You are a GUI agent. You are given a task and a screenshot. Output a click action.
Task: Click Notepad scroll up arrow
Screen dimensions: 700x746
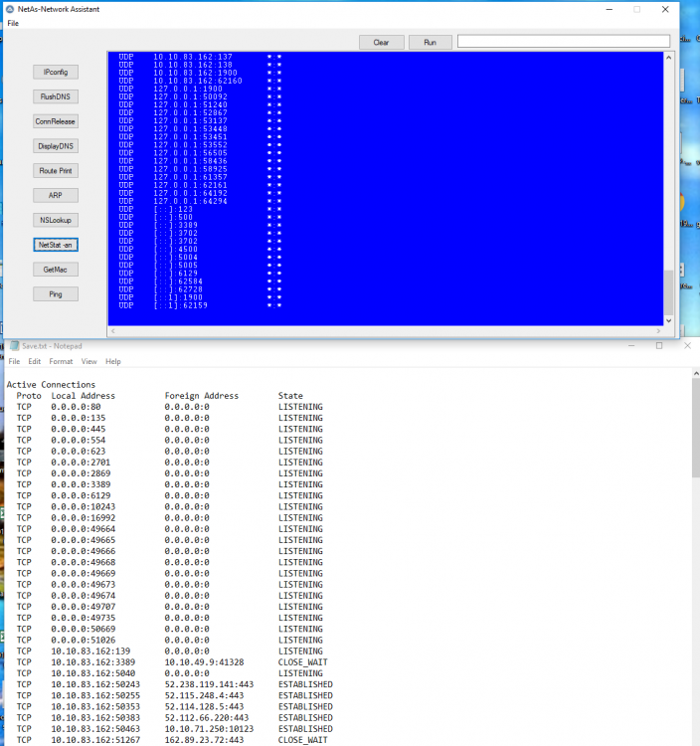(x=696, y=374)
